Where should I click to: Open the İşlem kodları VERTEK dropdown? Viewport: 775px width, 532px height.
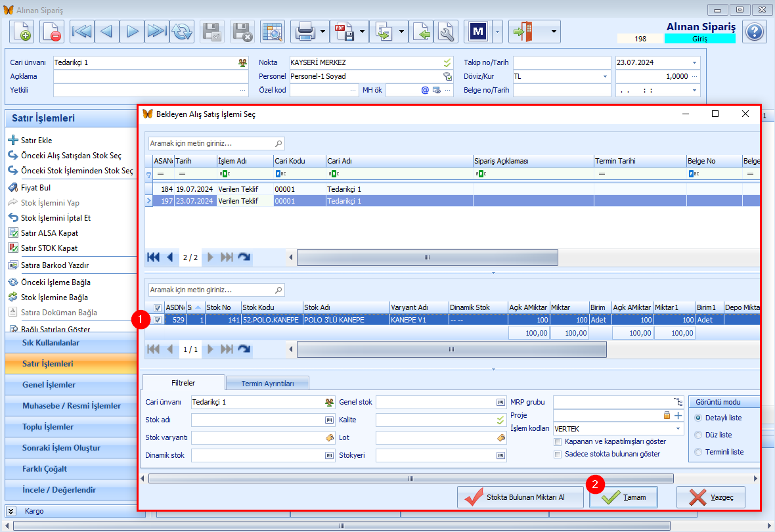click(678, 429)
